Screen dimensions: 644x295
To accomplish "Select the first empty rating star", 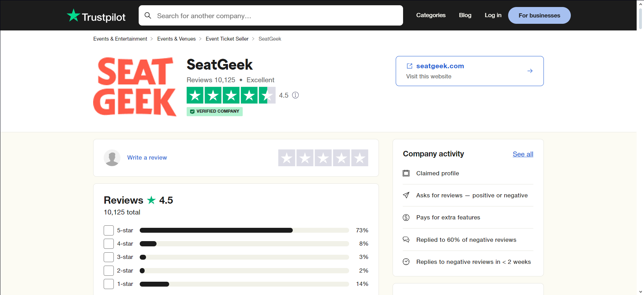I will coord(287,158).
